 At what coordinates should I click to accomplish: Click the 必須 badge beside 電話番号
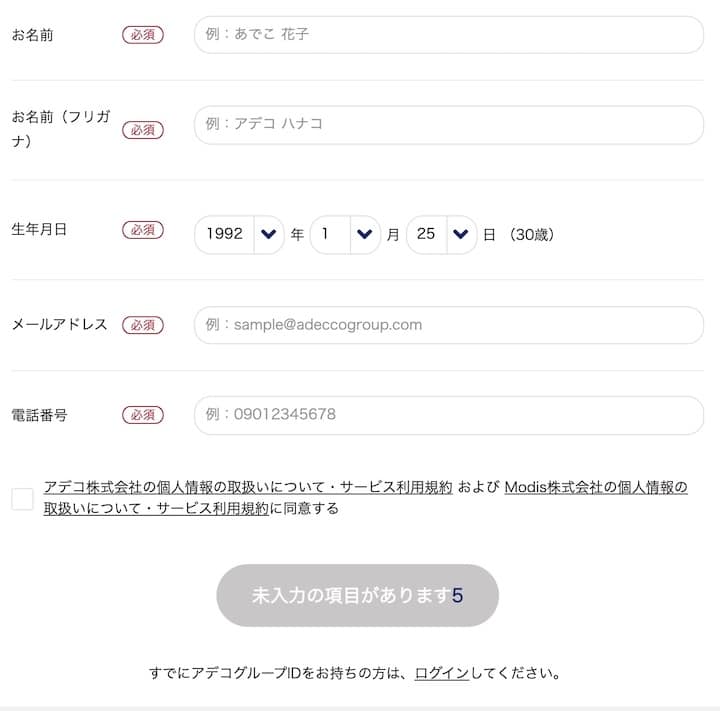(x=143, y=415)
